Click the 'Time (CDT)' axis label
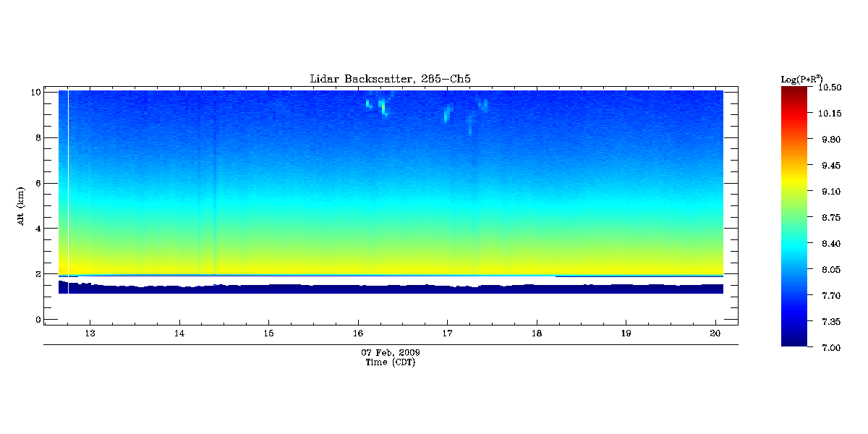This screenshot has width=868, height=434. (391, 362)
